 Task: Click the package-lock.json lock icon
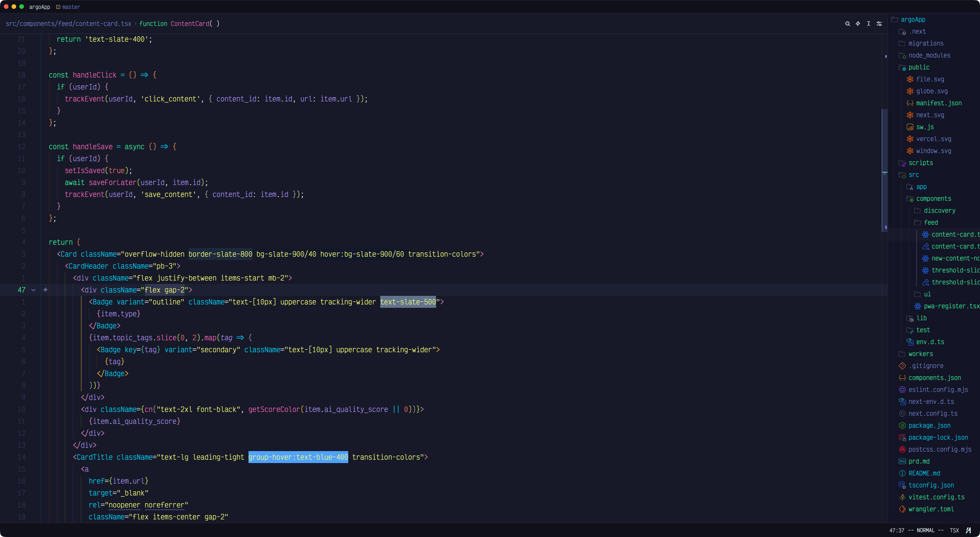click(x=902, y=438)
